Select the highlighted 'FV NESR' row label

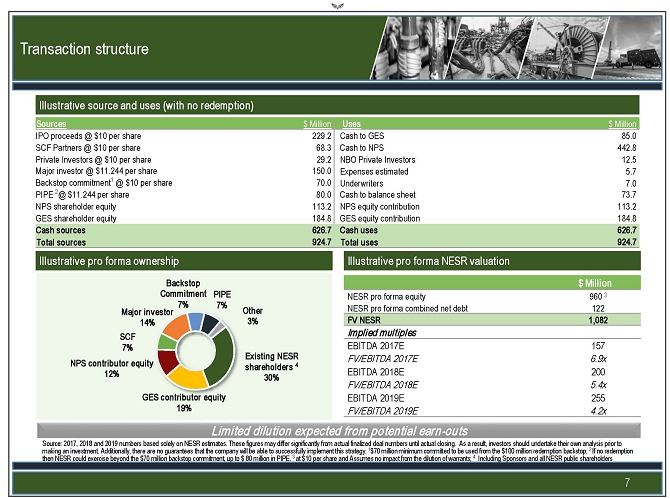364,320
